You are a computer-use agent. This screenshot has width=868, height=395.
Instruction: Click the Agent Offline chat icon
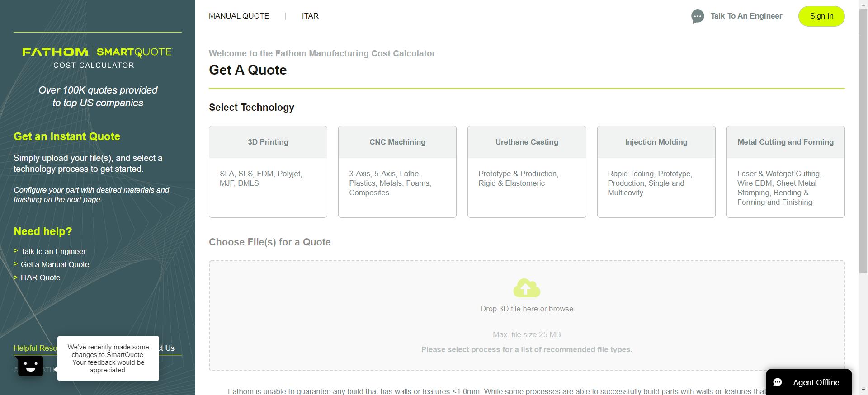point(778,382)
